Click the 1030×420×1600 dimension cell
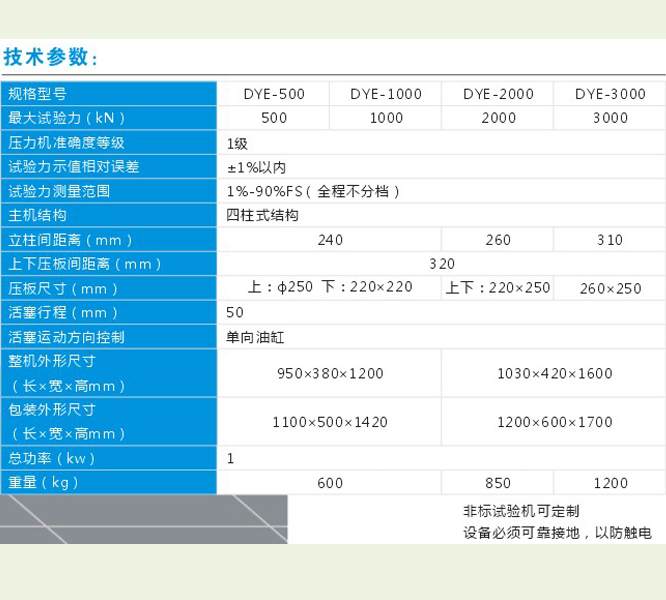 555,374
